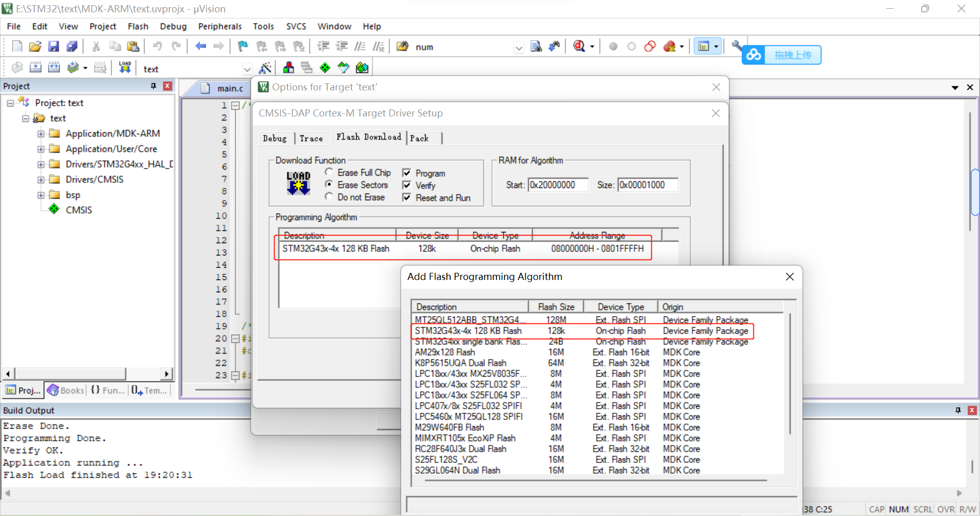Click the Manage Run-Time Environment green diamond
Screen dimensions: 980x516
coord(325,67)
